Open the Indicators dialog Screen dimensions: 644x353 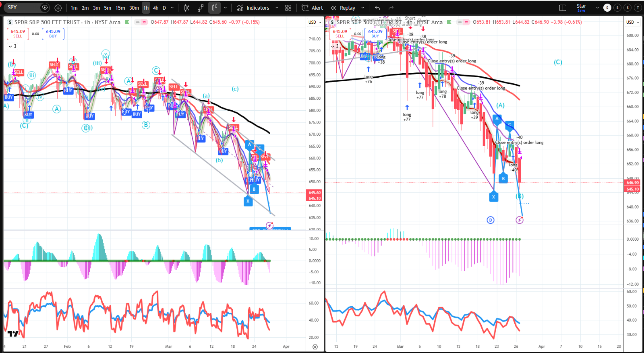point(253,8)
